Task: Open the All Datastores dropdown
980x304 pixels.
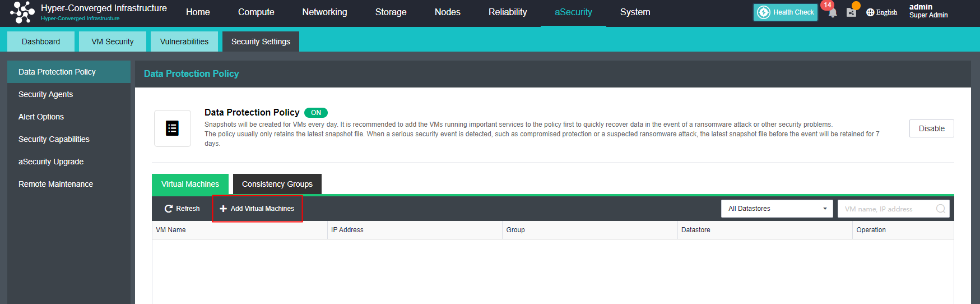Action: [x=777, y=209]
